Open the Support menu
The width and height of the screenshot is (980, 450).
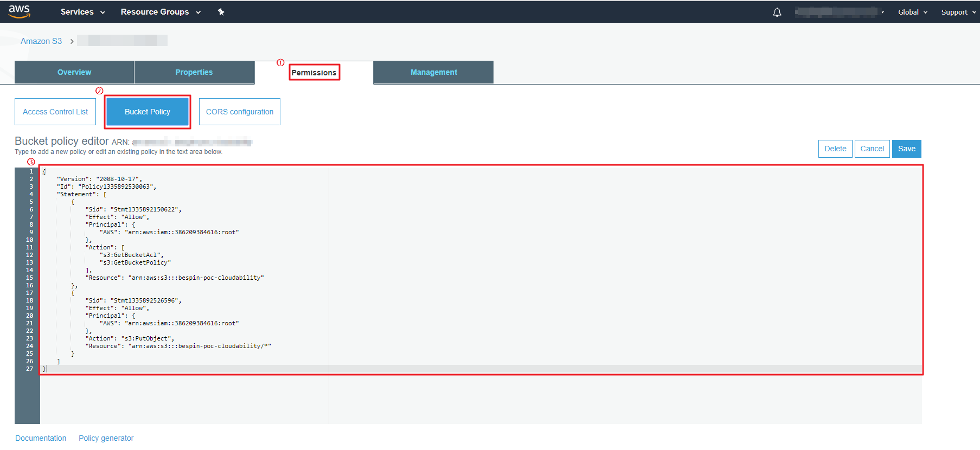click(x=958, y=12)
